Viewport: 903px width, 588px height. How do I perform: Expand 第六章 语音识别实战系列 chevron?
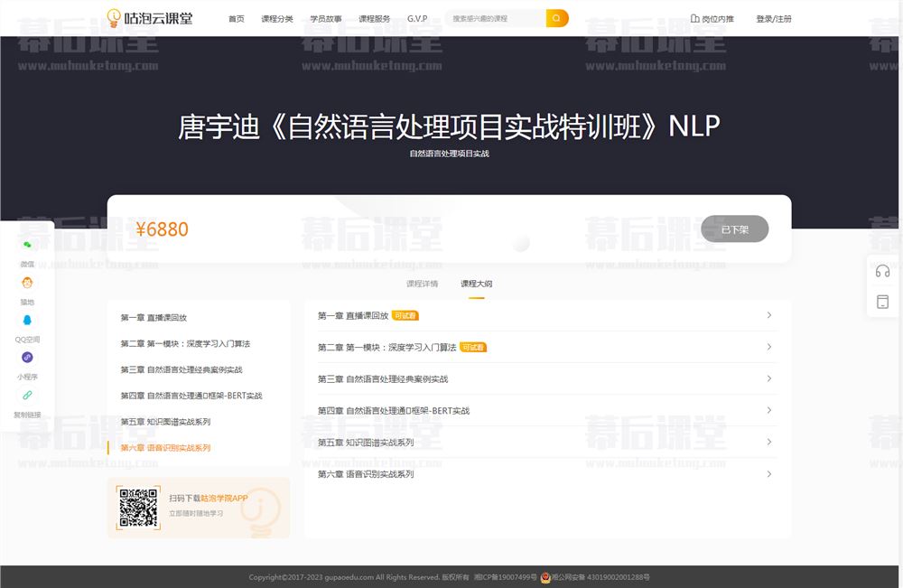coord(769,474)
